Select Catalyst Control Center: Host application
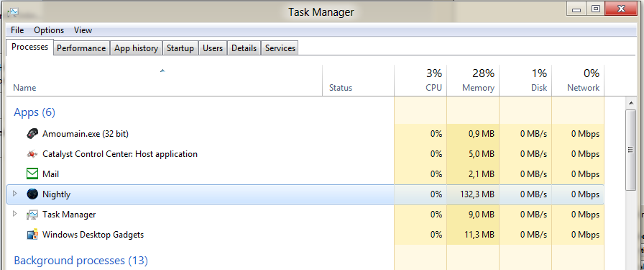Viewport: 644px width, 270px height. [120, 154]
